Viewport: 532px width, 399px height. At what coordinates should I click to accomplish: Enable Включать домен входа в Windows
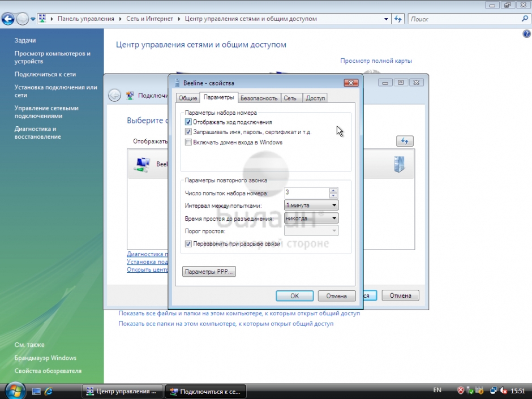click(188, 142)
